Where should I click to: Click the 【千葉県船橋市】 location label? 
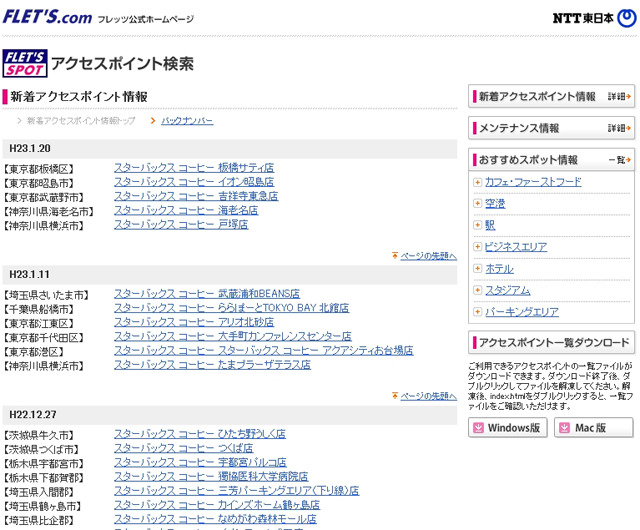[39, 309]
